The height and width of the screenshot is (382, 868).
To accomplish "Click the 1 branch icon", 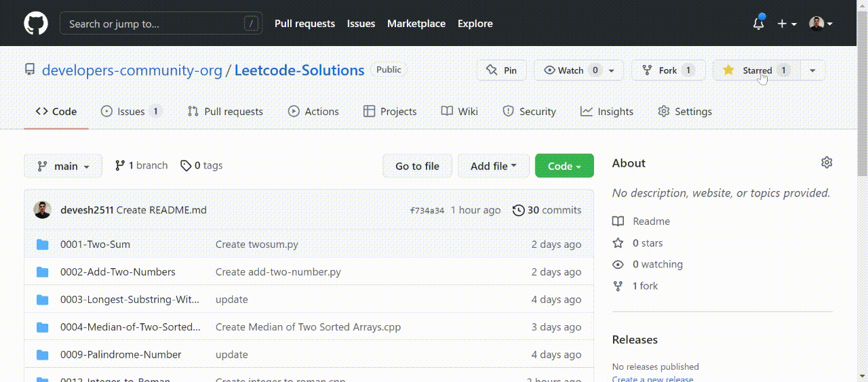I will coord(120,166).
